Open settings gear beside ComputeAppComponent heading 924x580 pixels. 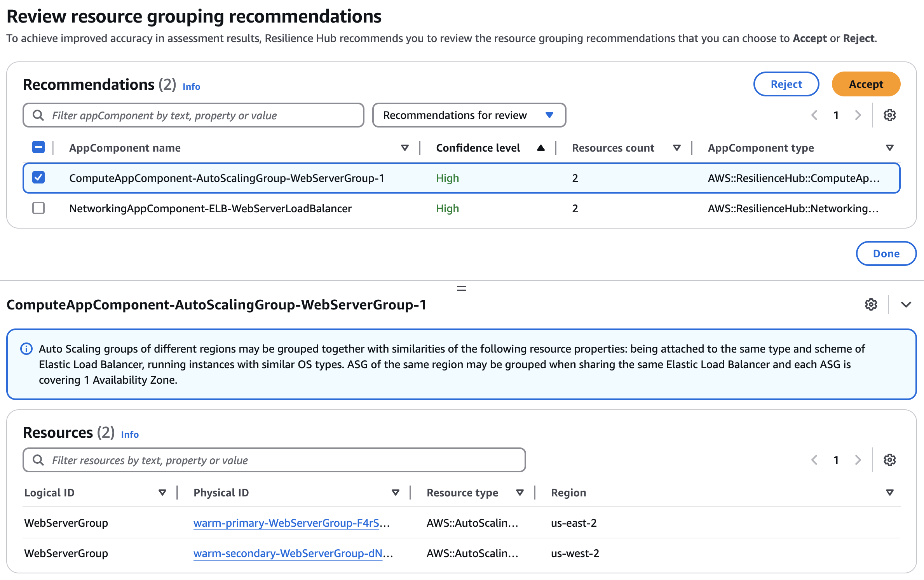tap(871, 304)
